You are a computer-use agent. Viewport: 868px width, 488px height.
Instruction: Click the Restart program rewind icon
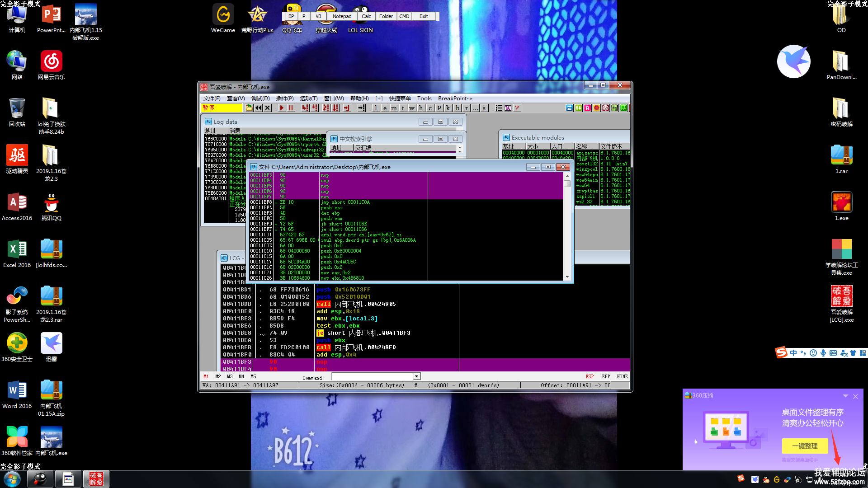click(258, 108)
